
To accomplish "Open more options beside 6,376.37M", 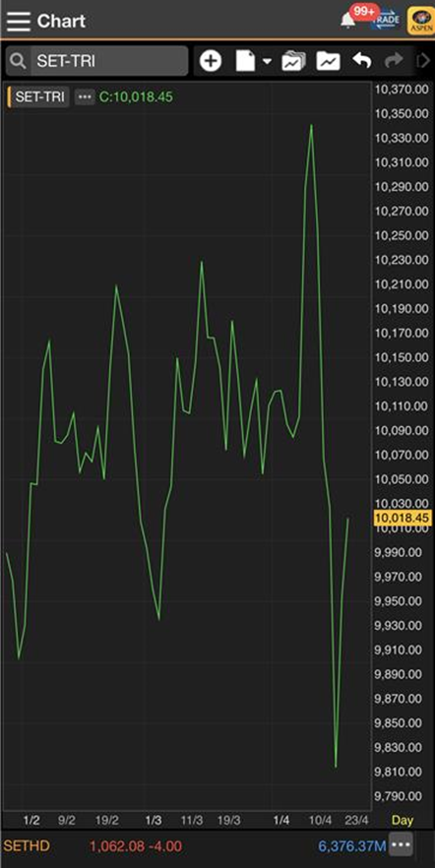I will click(x=402, y=846).
